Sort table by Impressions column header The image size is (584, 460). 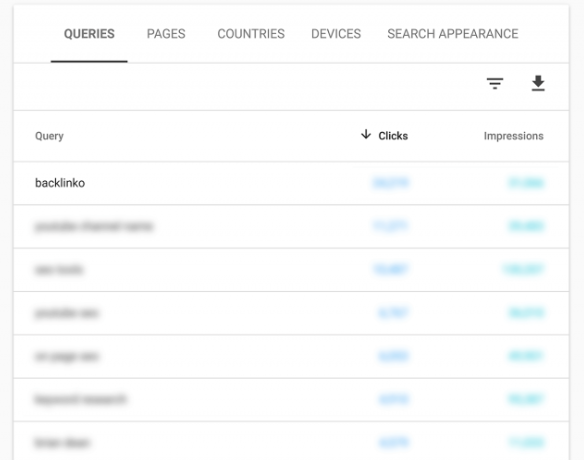(513, 136)
